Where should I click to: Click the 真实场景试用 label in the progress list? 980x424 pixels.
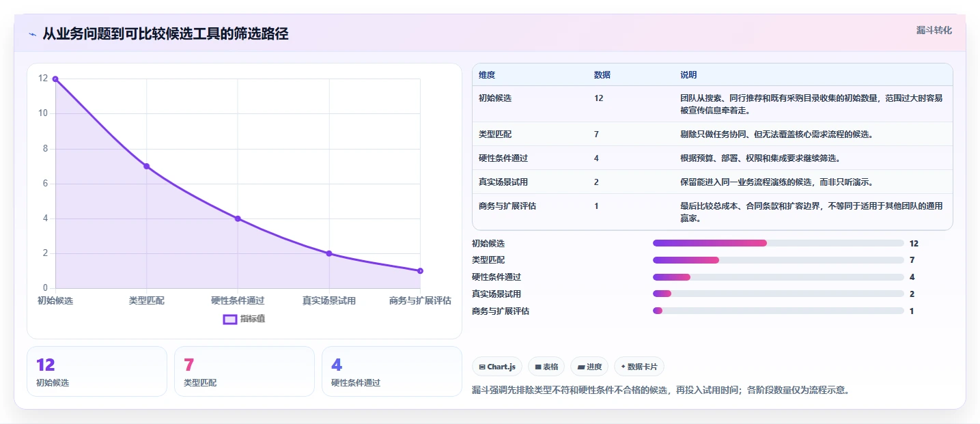(496, 294)
